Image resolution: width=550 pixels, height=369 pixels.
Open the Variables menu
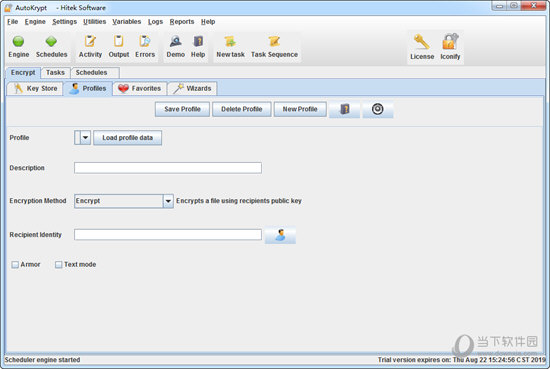(x=127, y=22)
